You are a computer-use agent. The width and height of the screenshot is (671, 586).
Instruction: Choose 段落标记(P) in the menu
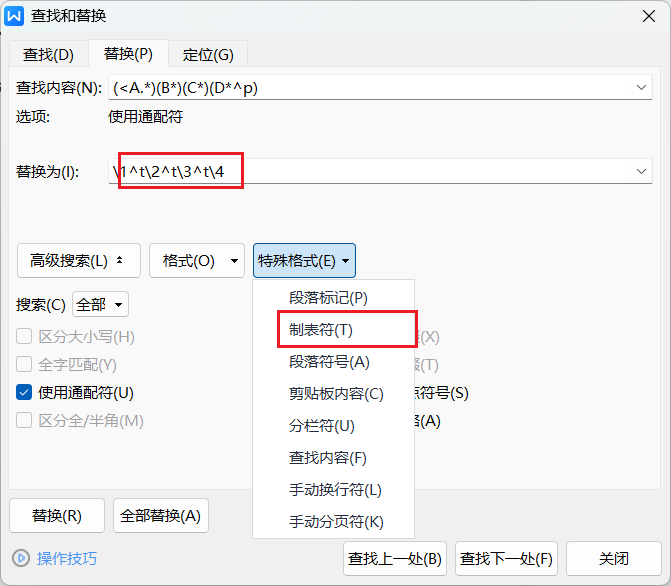328,298
